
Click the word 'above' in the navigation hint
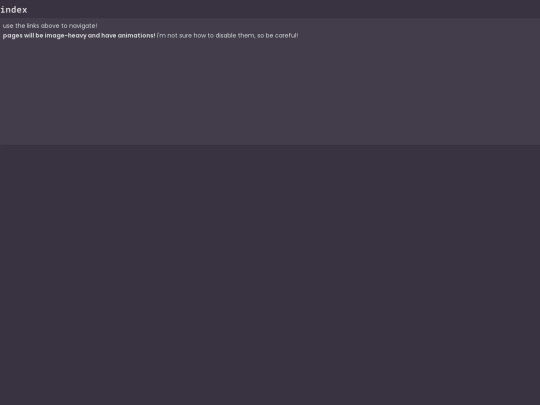click(x=50, y=26)
